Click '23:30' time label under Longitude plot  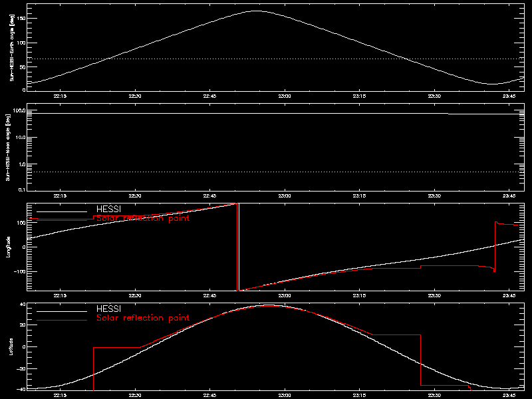point(434,295)
